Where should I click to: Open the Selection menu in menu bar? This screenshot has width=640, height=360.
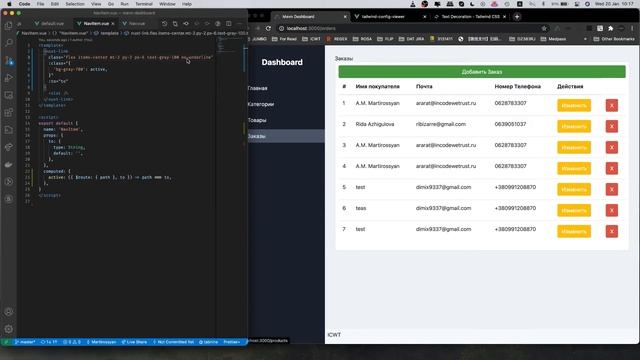75,4
